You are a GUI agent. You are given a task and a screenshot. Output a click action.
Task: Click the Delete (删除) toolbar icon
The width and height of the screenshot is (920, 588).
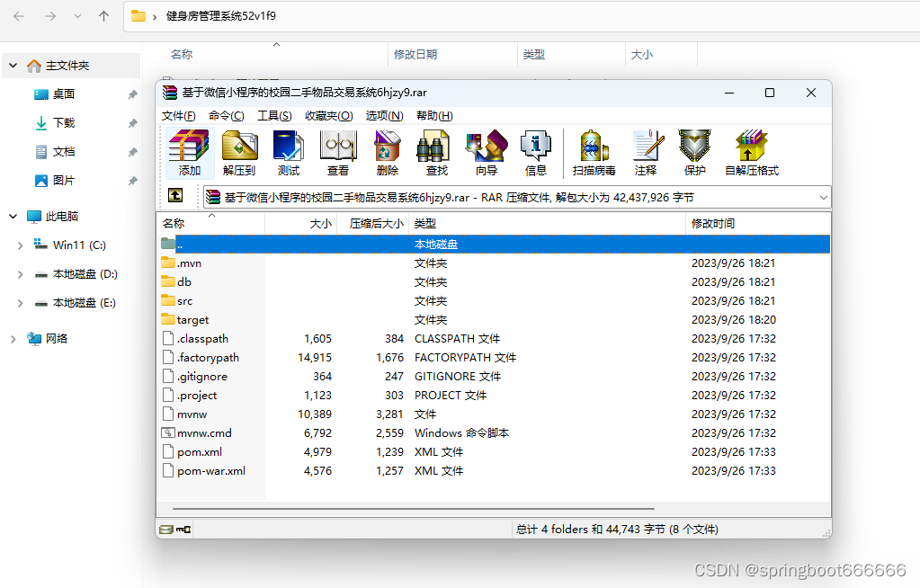click(x=388, y=153)
